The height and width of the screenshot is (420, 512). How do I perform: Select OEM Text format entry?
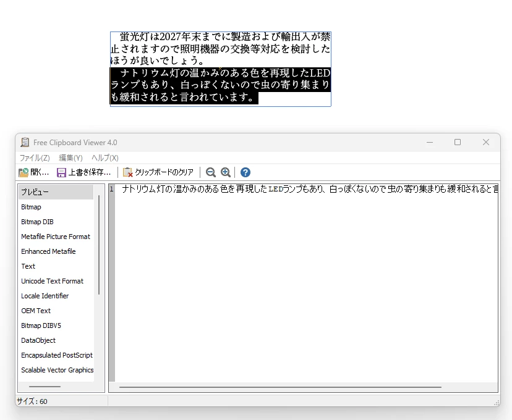point(56,311)
